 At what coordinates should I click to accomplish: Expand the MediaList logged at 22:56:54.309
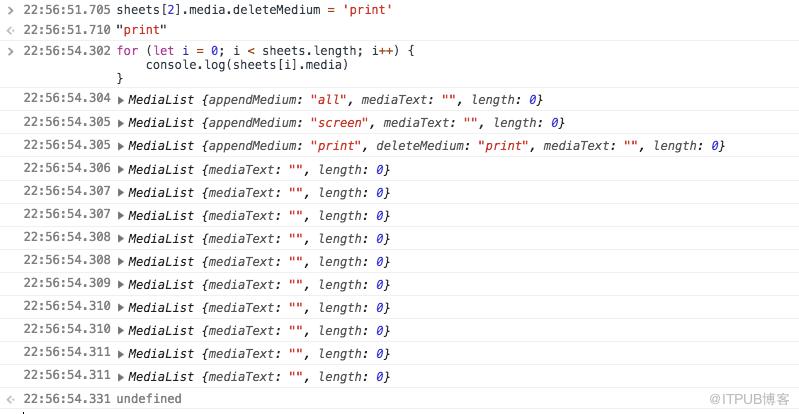[x=121, y=284]
